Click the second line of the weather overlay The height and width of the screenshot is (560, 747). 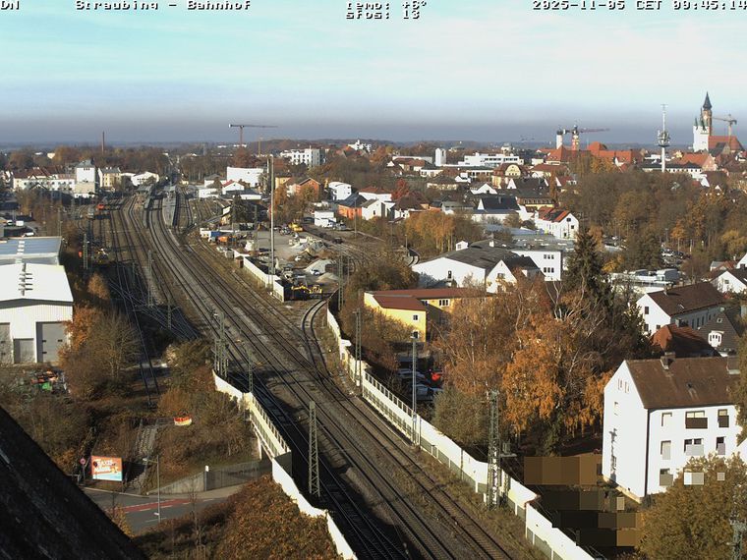tap(382, 15)
